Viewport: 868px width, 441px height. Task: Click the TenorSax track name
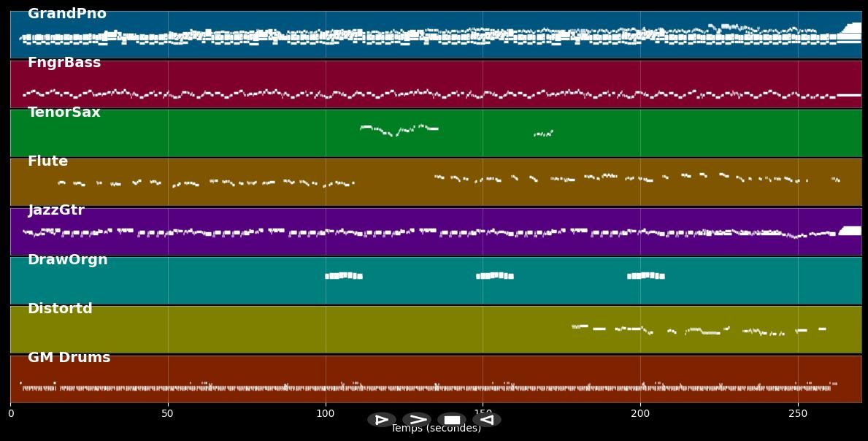(x=64, y=112)
